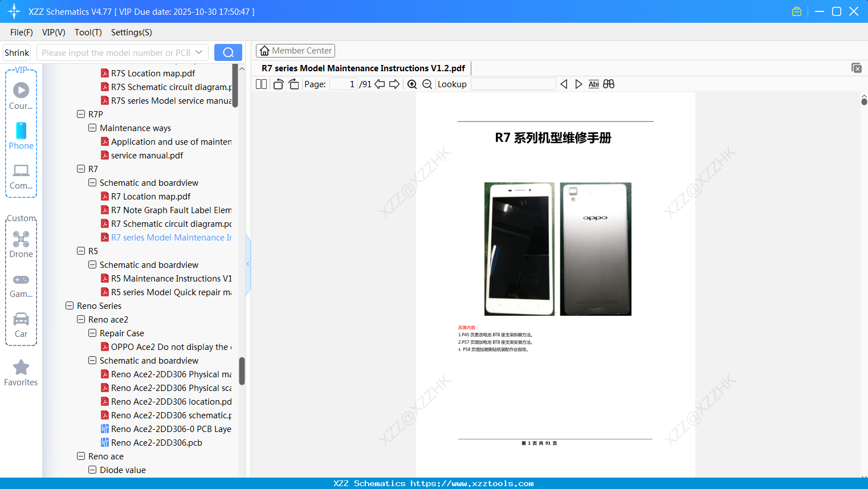
Task: Click the yellow VIP icon in the title bar
Action: (x=797, y=11)
